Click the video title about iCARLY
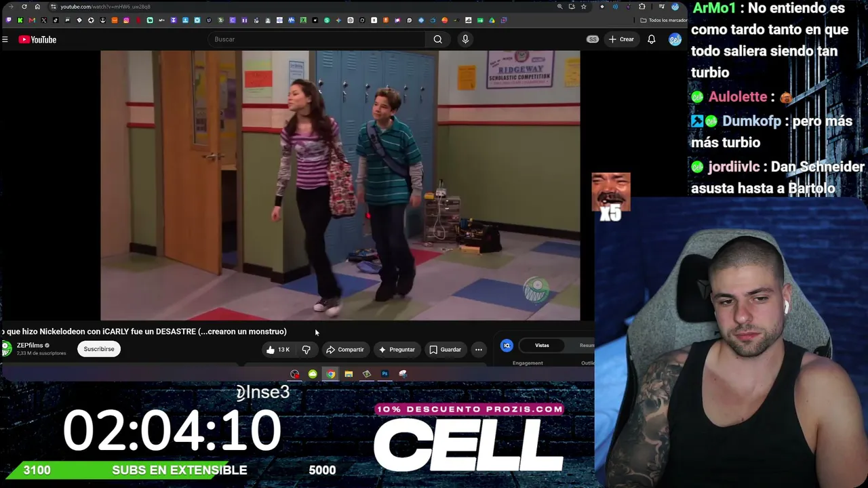The height and width of the screenshot is (488, 868). point(144,331)
